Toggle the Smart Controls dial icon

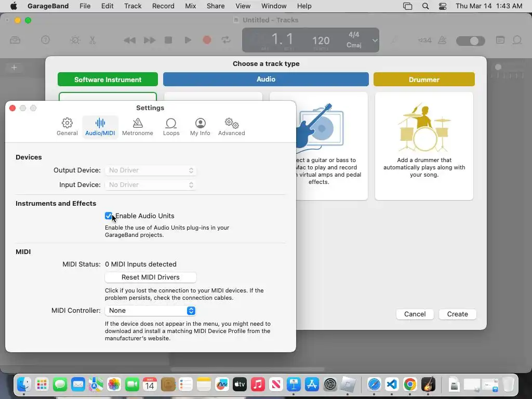[75, 41]
